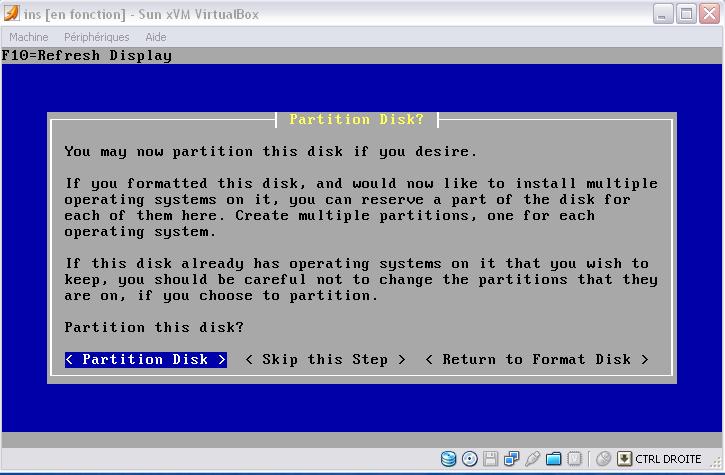Click the VirtualBox title bar app icon
Image resolution: width=725 pixels, height=475 pixels.
click(11, 14)
